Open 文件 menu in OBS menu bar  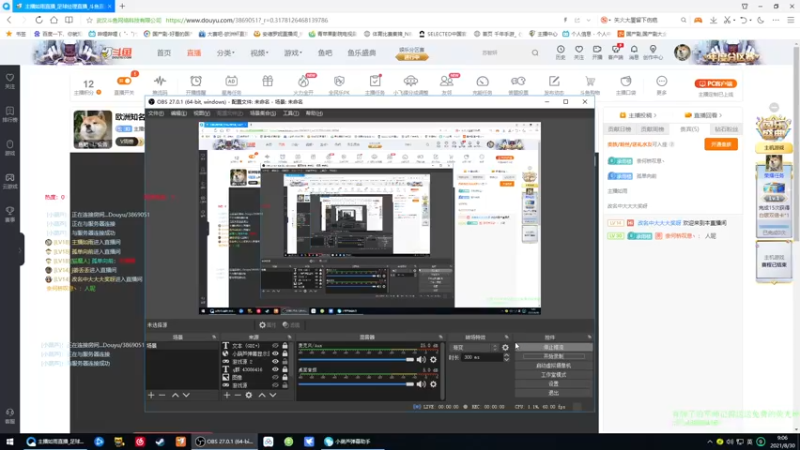(x=156, y=113)
